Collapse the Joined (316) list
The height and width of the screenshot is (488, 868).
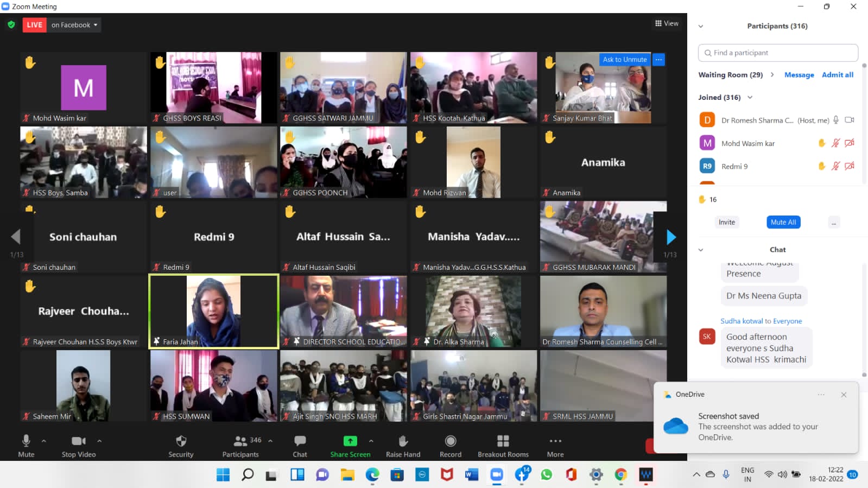click(750, 98)
